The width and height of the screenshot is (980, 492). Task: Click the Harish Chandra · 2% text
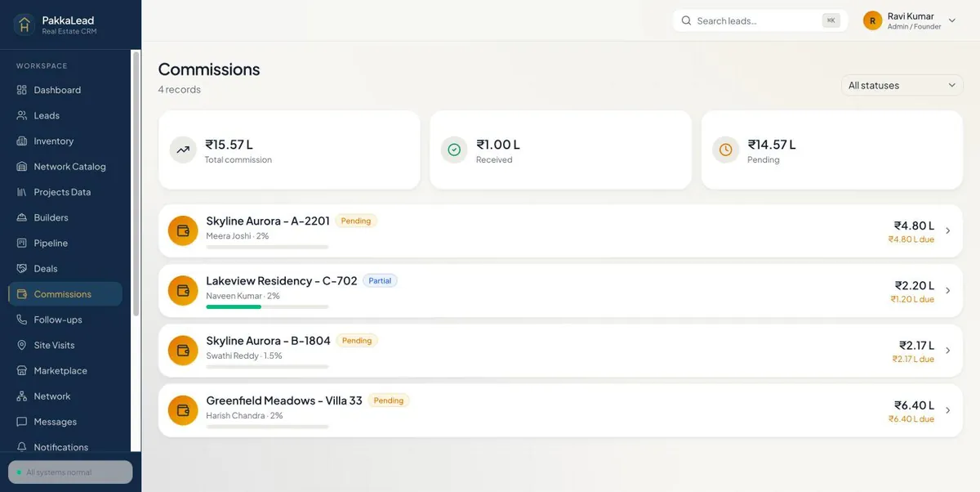pos(244,416)
